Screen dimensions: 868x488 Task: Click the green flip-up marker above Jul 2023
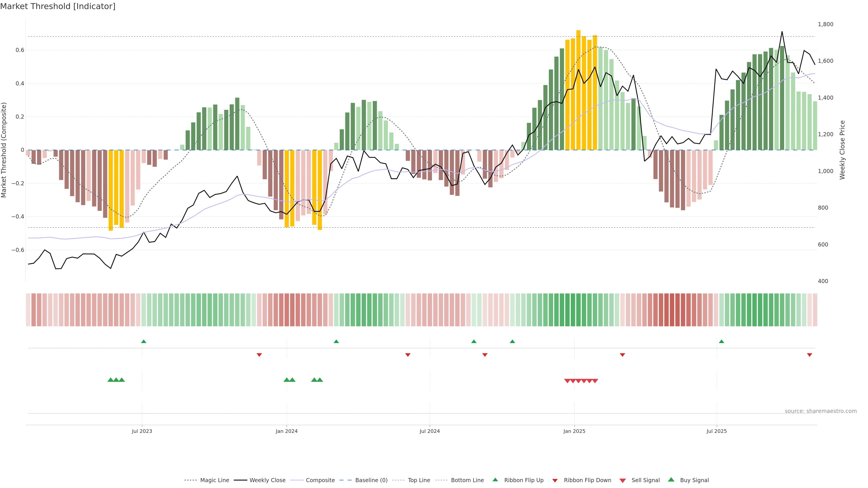[x=144, y=342]
